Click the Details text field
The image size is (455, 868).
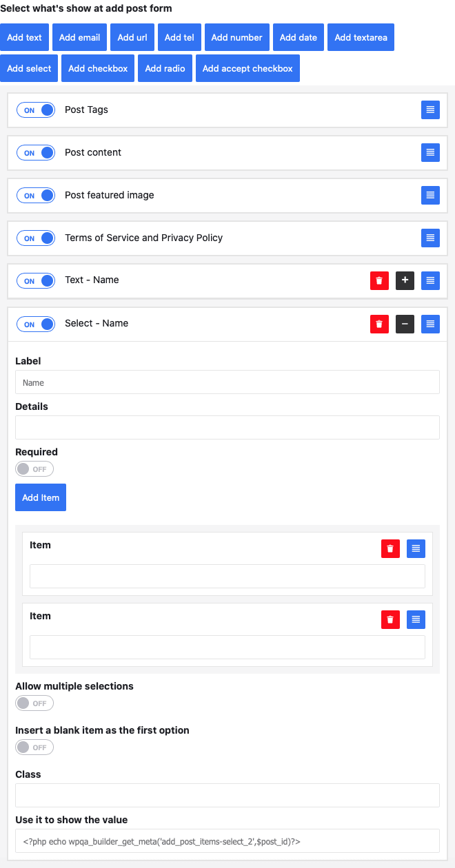[228, 427]
